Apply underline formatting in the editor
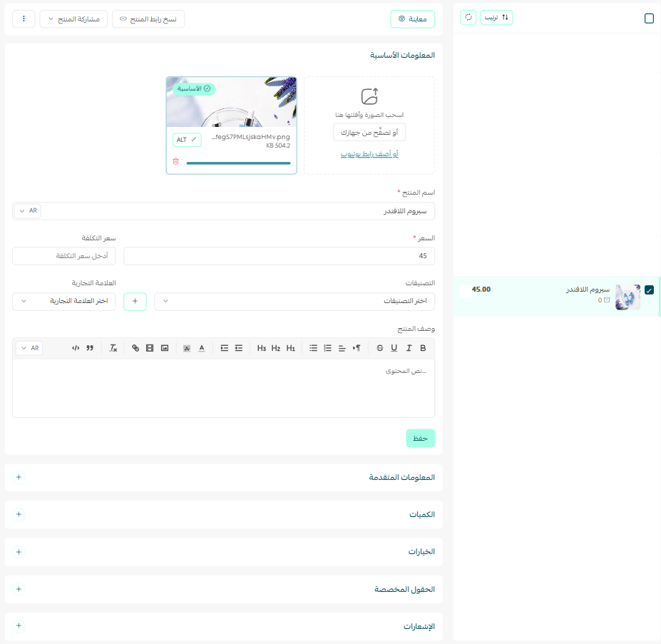The width and height of the screenshot is (661, 644). (394, 348)
